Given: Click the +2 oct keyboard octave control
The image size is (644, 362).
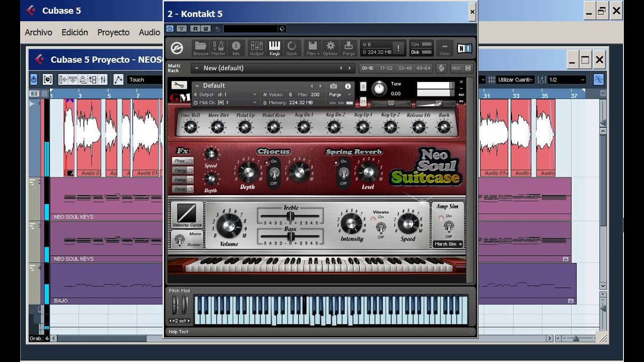Looking at the screenshot, I should pyautogui.click(x=179, y=320).
